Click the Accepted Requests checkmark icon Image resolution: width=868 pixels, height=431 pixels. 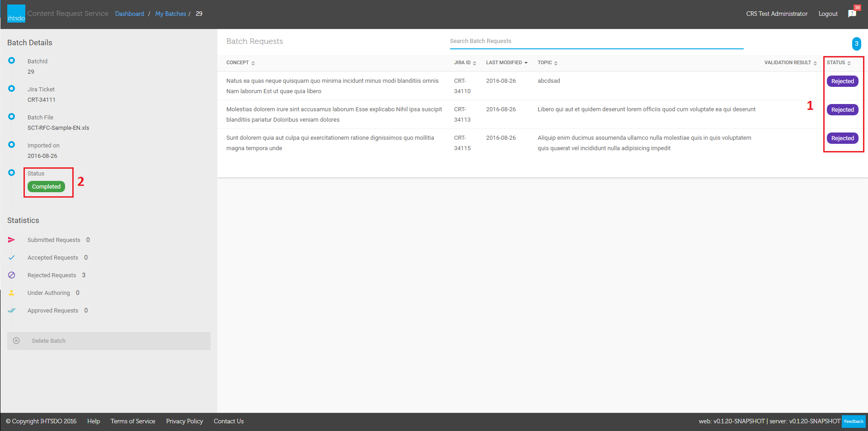pyautogui.click(x=12, y=257)
